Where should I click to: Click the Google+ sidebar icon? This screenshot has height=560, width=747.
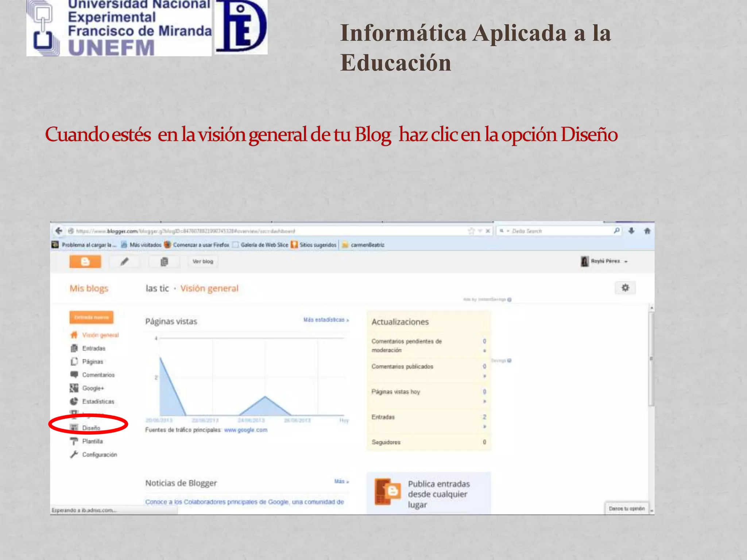point(74,388)
